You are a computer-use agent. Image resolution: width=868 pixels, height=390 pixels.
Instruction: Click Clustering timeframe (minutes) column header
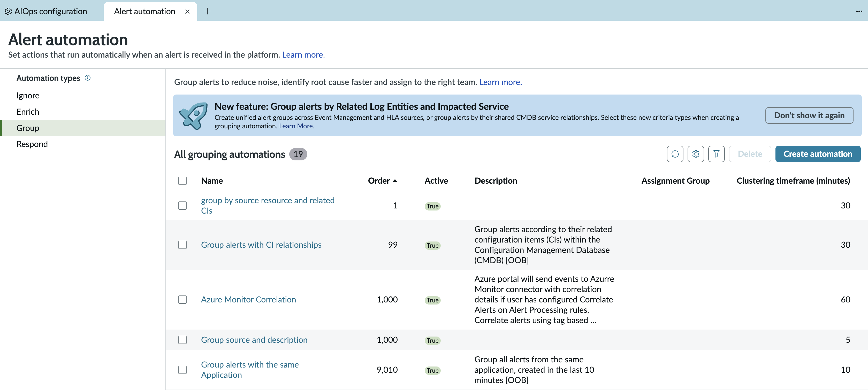pos(793,181)
